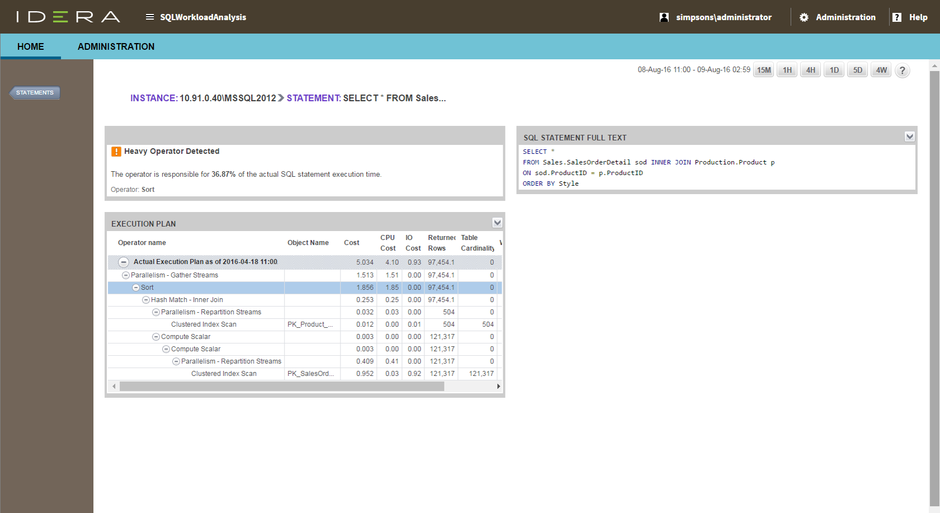
Task: Click the SQL statement ORDER BY Style line
Action: (550, 183)
